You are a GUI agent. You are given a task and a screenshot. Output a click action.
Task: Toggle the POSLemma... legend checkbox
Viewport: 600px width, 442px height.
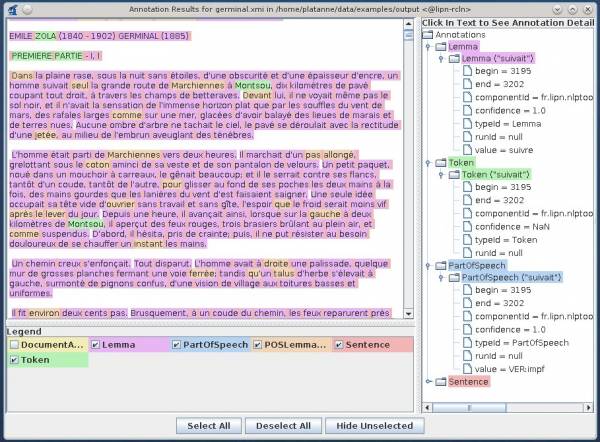point(257,345)
